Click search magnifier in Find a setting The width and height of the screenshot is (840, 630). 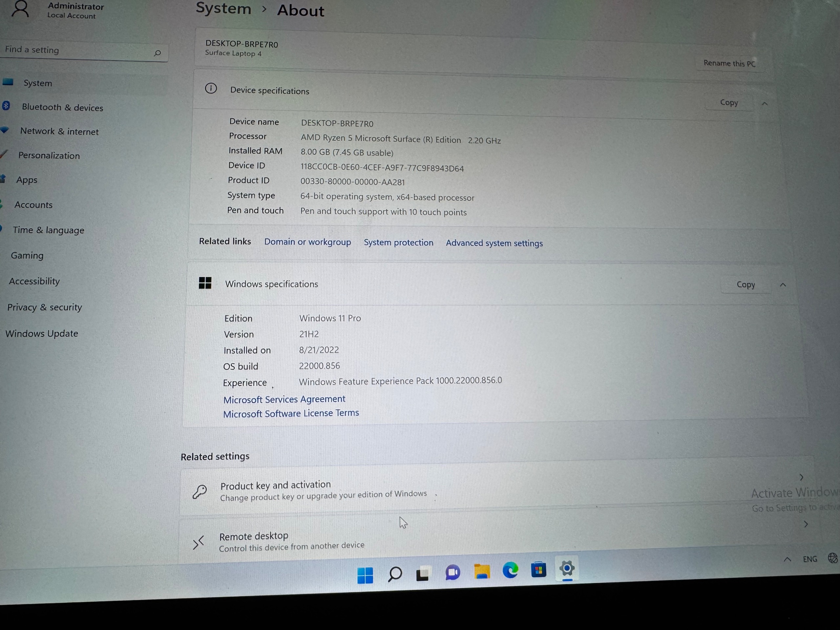(x=157, y=53)
